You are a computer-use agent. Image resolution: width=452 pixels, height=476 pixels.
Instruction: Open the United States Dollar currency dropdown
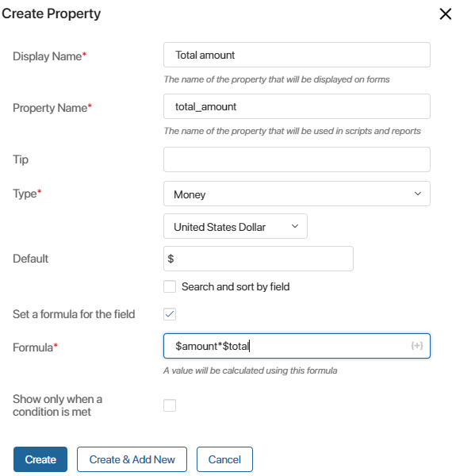click(236, 226)
